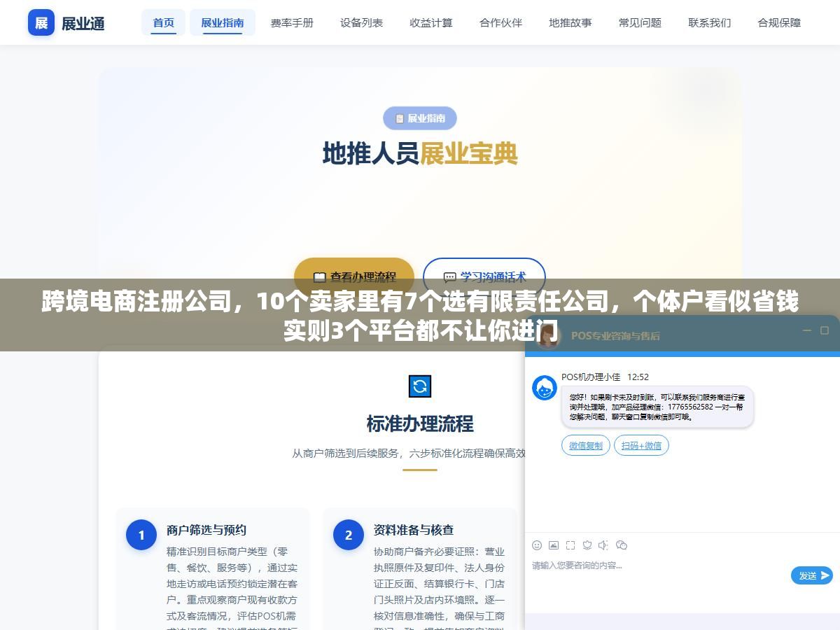Click the chat header avatar picture
This screenshot has width=840, height=630.
coord(548,336)
